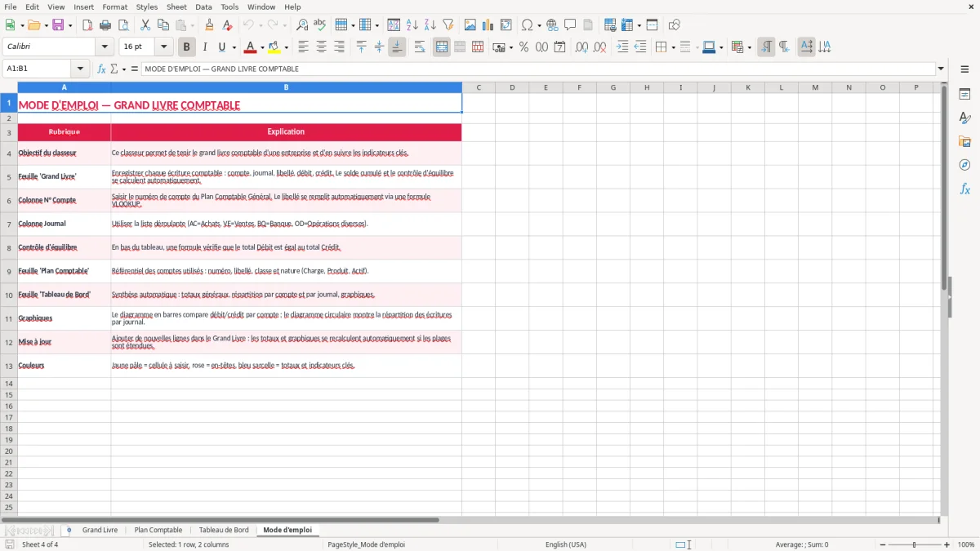Screen dimensions: 980x551
Task: Click the English (USA) language status
Action: click(x=566, y=544)
